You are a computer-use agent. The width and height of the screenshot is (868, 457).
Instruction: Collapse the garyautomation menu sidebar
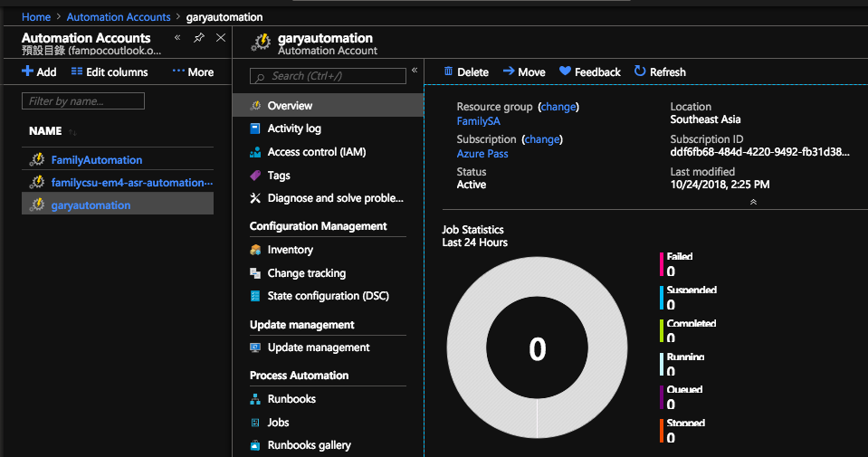[414, 70]
